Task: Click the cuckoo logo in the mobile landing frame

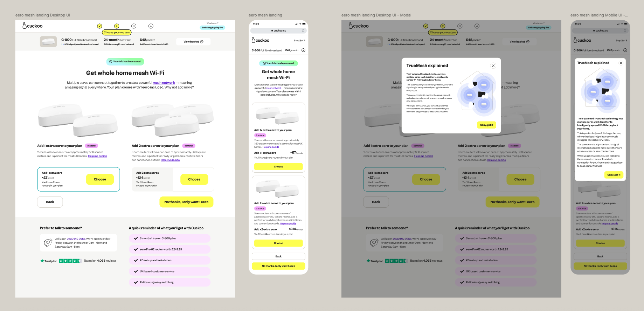Action: [261, 40]
